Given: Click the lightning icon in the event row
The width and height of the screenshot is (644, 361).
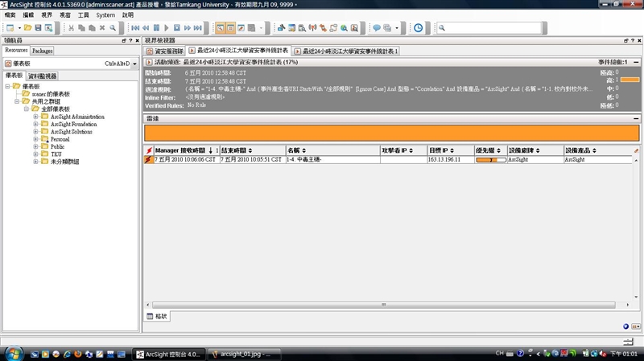Looking at the screenshot, I should [x=148, y=160].
